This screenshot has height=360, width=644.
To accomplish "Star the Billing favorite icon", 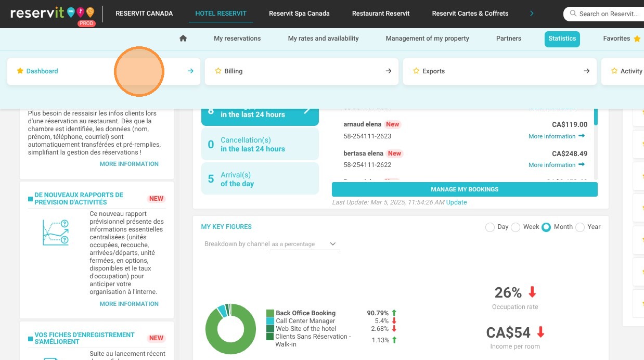I will tap(218, 71).
